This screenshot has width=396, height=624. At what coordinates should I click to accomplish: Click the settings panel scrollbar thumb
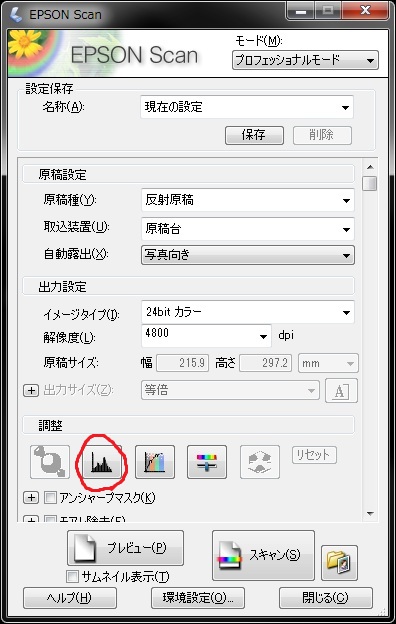tap(370, 184)
